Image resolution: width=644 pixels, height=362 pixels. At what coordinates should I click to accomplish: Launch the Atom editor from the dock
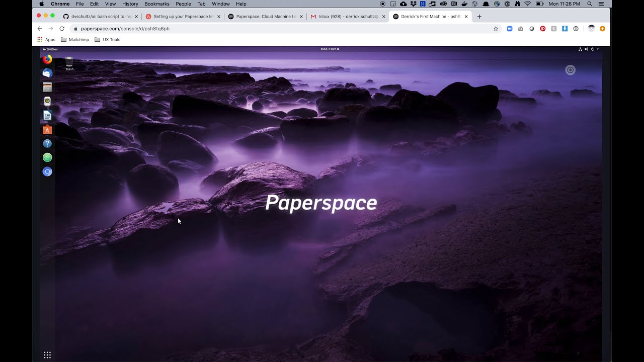(x=47, y=157)
